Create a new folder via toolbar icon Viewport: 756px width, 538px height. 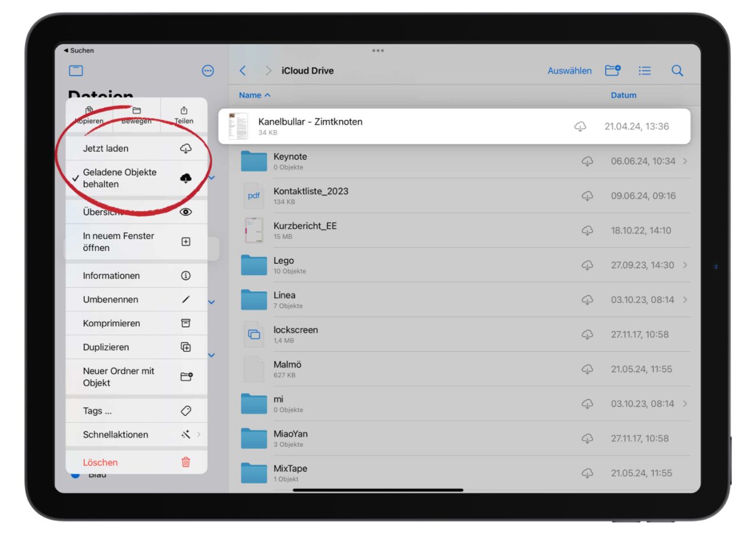pos(612,70)
